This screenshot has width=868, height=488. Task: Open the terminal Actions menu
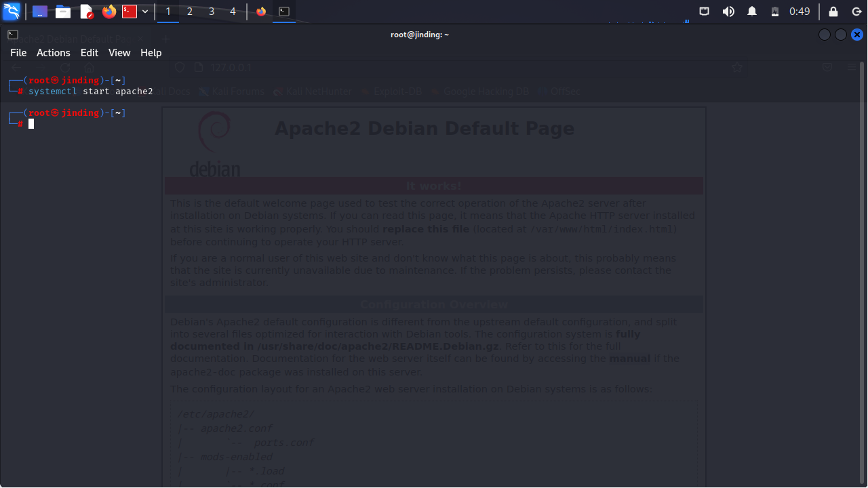click(54, 53)
